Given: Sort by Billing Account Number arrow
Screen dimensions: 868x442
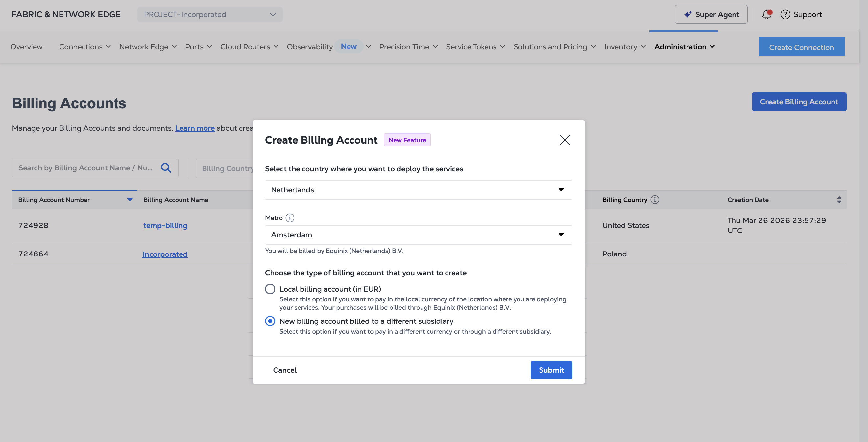Looking at the screenshot, I should coord(130,200).
